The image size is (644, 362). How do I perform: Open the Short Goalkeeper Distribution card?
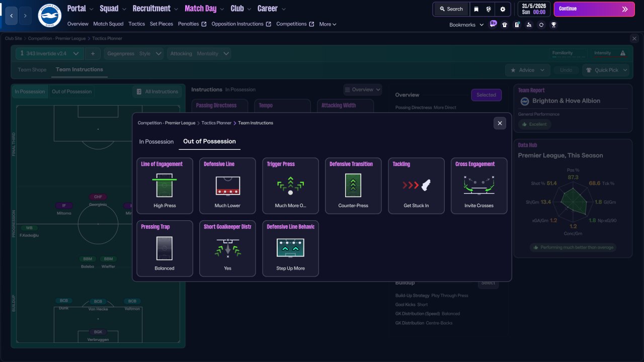tap(227, 249)
